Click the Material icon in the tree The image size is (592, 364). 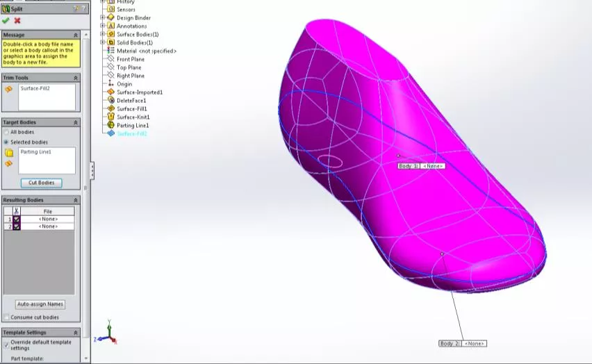(110, 51)
